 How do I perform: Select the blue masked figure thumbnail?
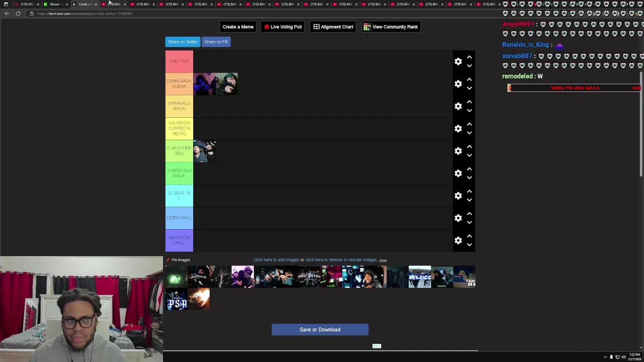pyautogui.click(x=353, y=277)
